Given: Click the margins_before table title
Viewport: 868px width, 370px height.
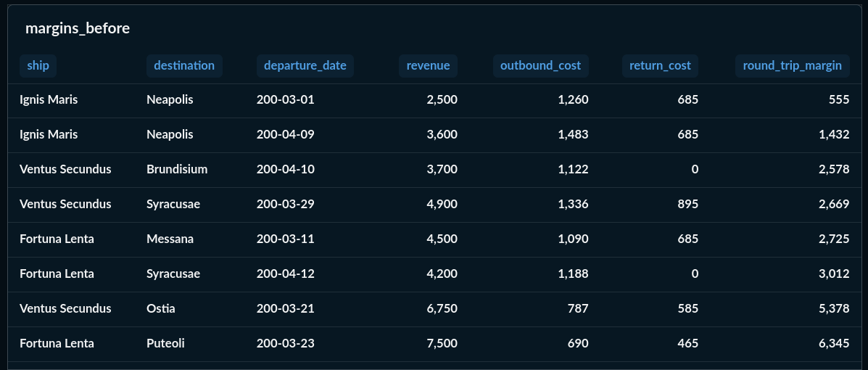Looking at the screenshot, I should 78,28.
